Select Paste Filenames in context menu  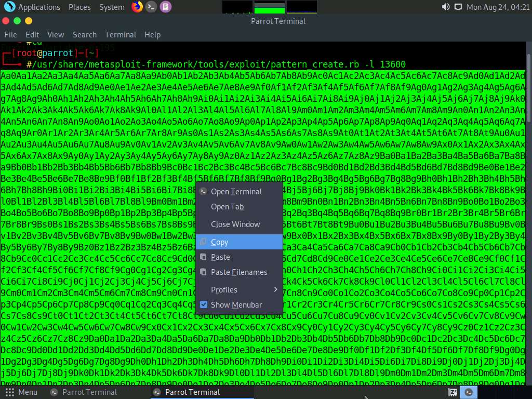[239, 272]
